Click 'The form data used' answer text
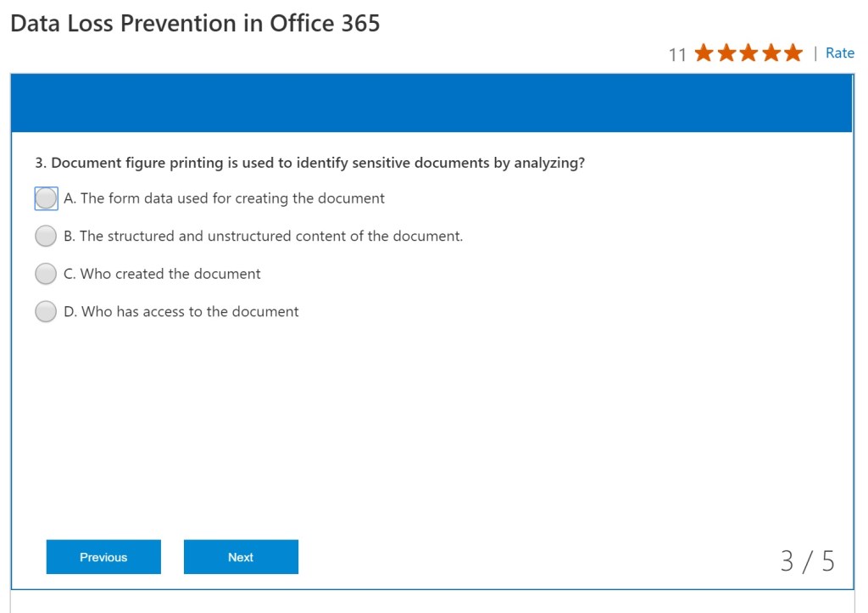Image resolution: width=868 pixels, height=613 pixels. [225, 198]
